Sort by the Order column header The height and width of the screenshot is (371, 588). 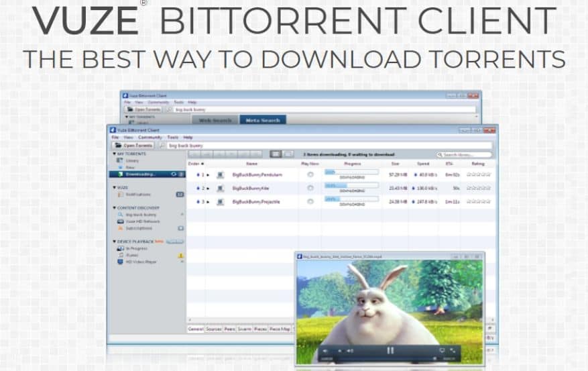coord(195,164)
